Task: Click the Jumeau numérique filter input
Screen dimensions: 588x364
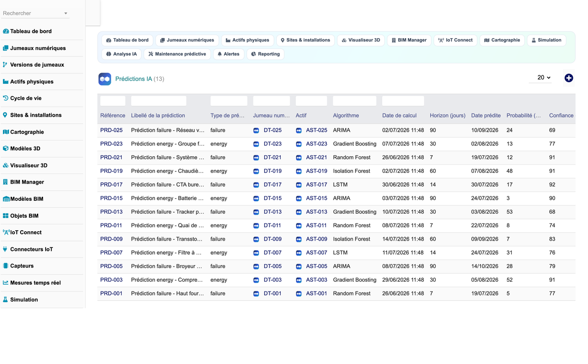Action: (x=271, y=101)
